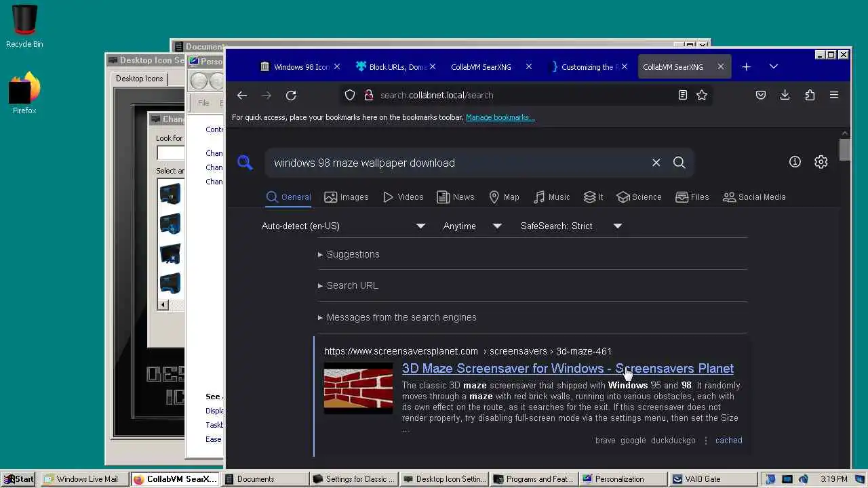The image size is (868, 488).
Task: Submit search with magnifier button
Action: [679, 163]
